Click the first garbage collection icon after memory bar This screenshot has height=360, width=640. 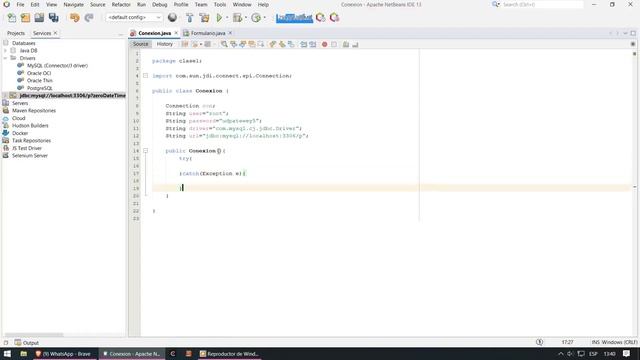pyautogui.click(x=321, y=18)
